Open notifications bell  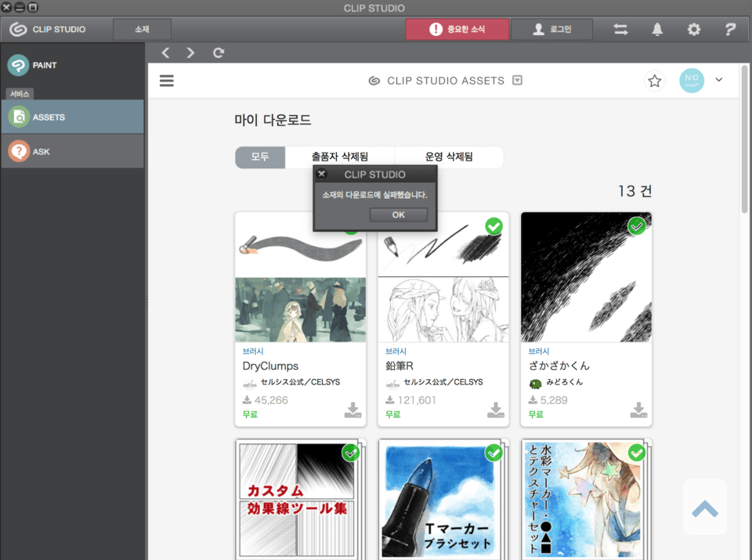[657, 29]
